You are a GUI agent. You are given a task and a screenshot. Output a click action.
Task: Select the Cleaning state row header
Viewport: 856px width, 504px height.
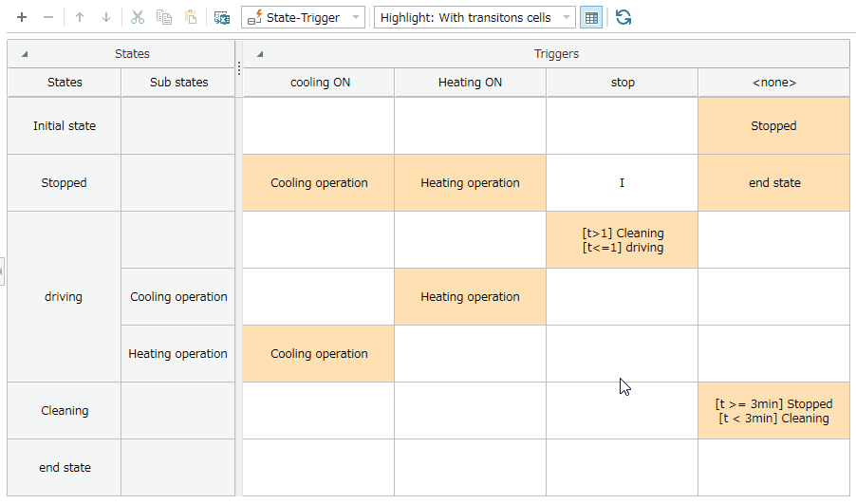[x=65, y=411]
